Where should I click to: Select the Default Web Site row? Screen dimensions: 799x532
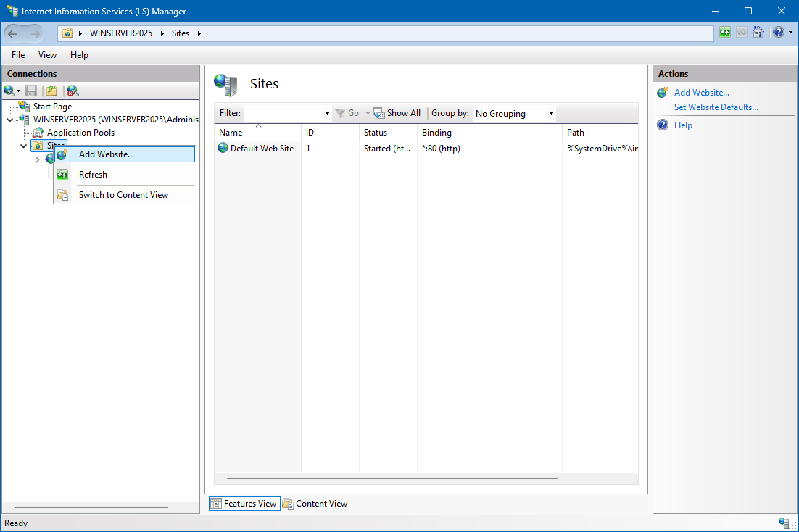[262, 149]
